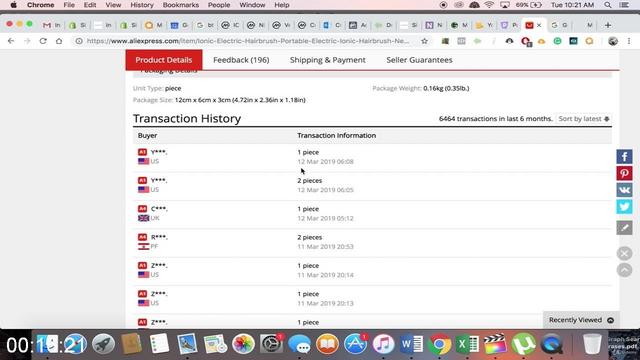The width and height of the screenshot is (640, 360).
Task: Open the Window menu
Action: 252,5
